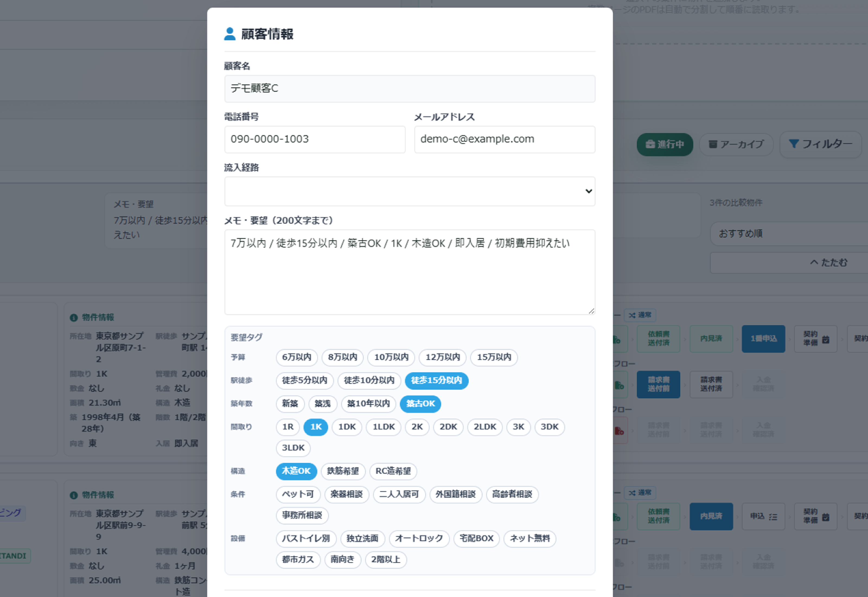Image resolution: width=868 pixels, height=597 pixels.
Task: Toggle the 新築 tag
Action: [290, 404]
